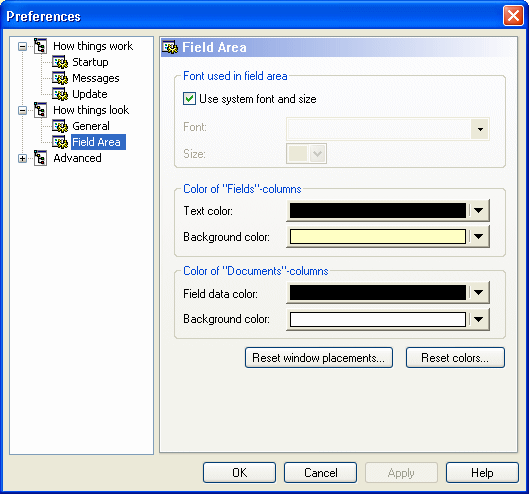Expand the Advanced tree node

click(22, 158)
